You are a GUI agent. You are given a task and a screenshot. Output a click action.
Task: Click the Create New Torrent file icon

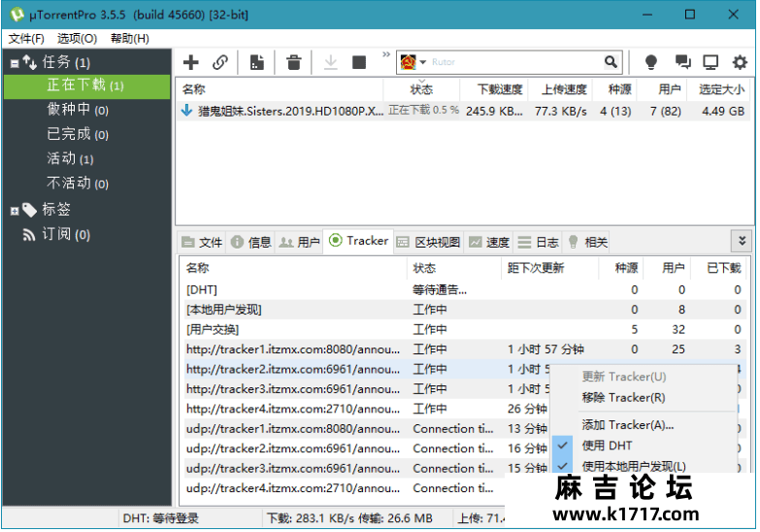(257, 62)
